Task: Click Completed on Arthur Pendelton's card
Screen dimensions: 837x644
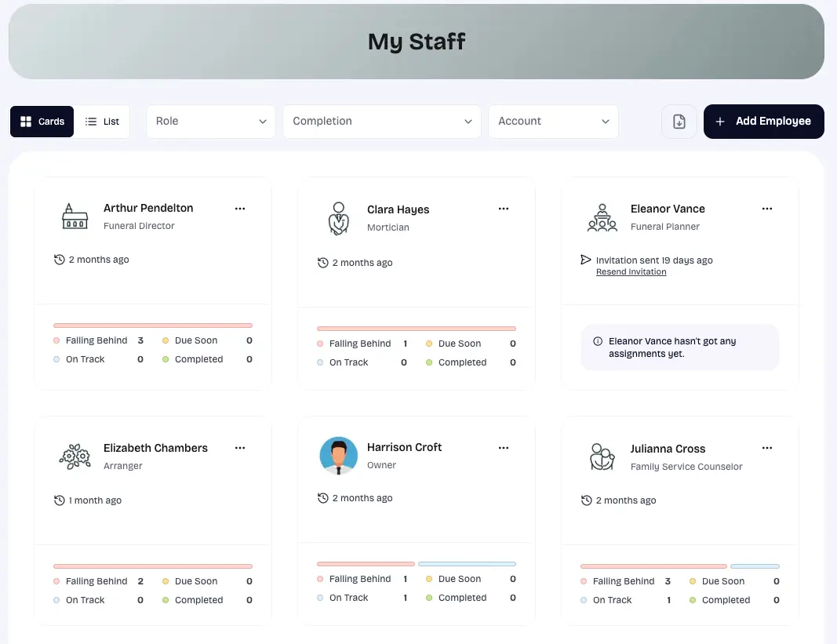Action: 198,359
